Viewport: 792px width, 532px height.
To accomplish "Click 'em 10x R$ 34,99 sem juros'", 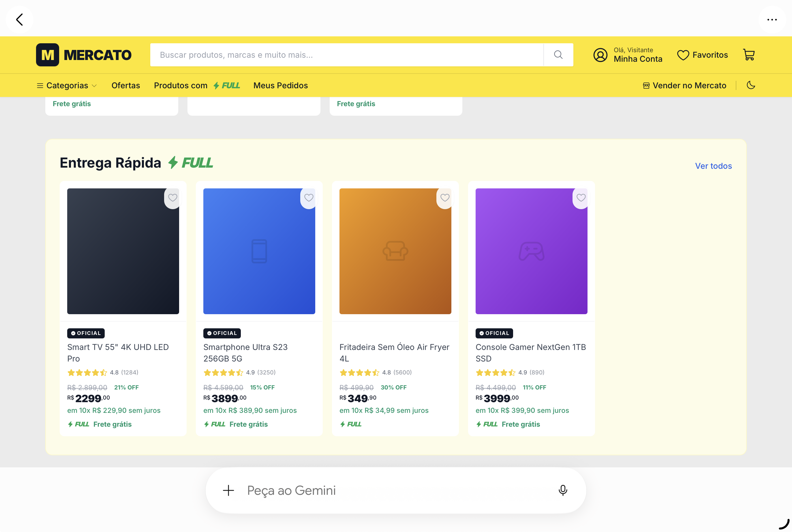I will (x=384, y=411).
